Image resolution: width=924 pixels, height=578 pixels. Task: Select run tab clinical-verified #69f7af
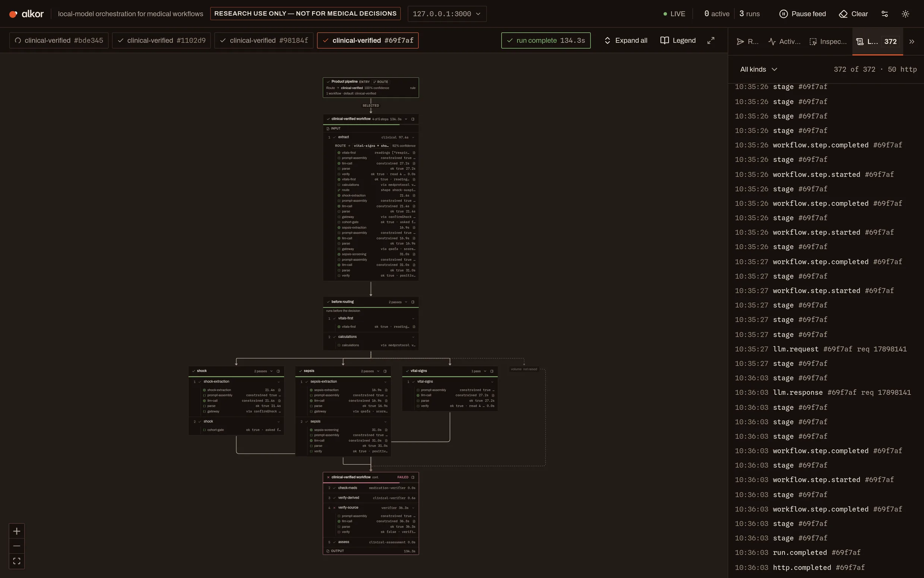(x=368, y=41)
